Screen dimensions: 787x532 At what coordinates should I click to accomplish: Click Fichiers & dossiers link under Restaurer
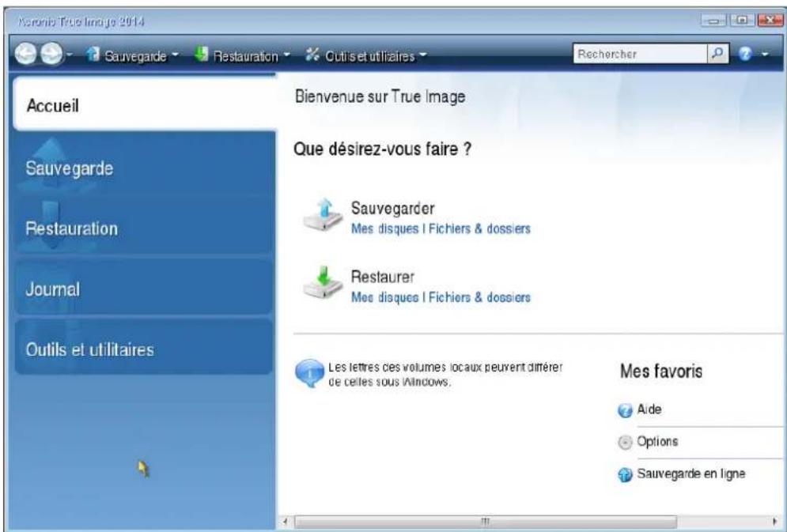[x=479, y=297]
